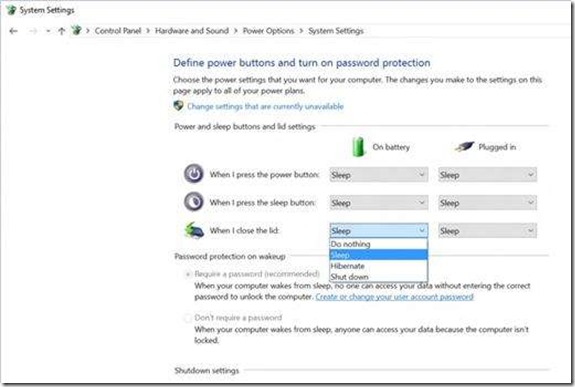Viewport: 575px width, 387px height.
Task: Select Don't require a password radio button
Action: click(x=188, y=318)
